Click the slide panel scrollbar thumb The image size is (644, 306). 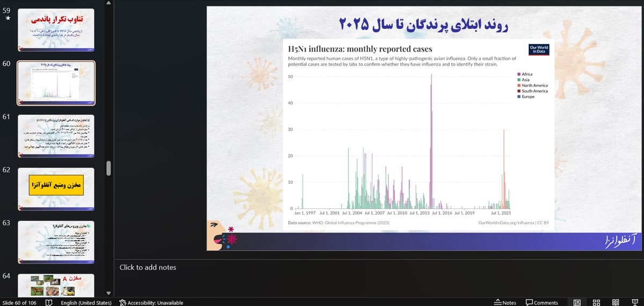pos(109,168)
